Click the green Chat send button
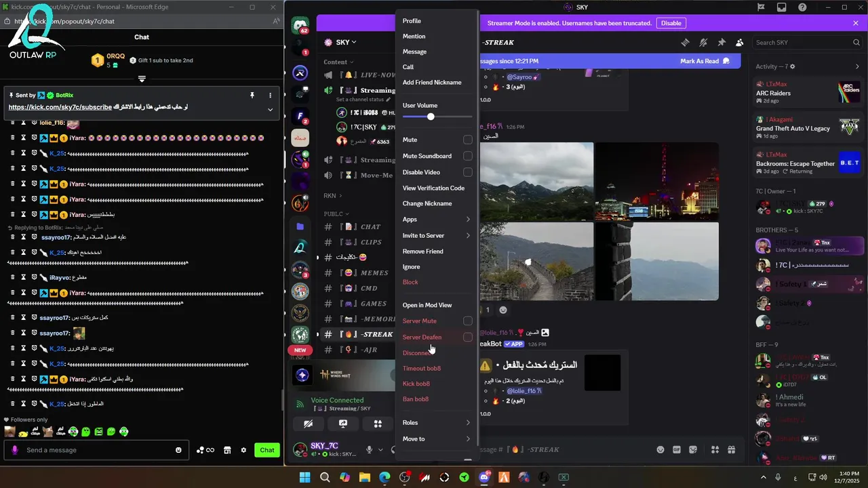This screenshot has width=868, height=488. tap(267, 450)
